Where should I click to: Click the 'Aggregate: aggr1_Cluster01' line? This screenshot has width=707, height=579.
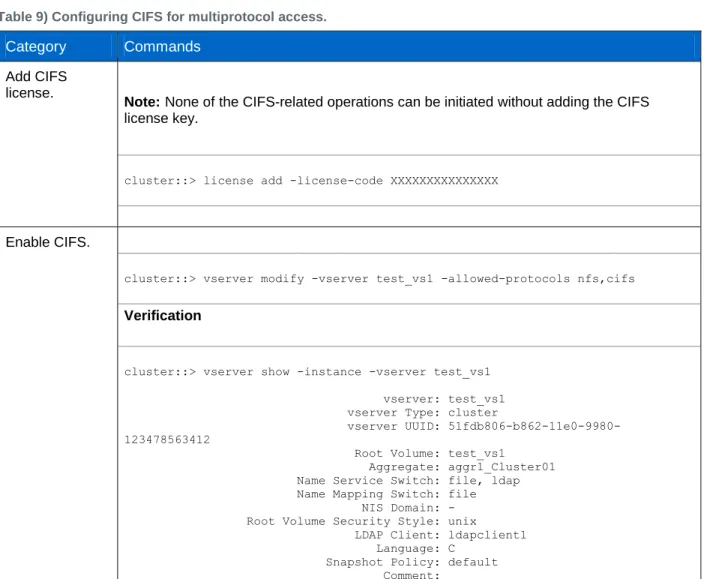point(462,467)
